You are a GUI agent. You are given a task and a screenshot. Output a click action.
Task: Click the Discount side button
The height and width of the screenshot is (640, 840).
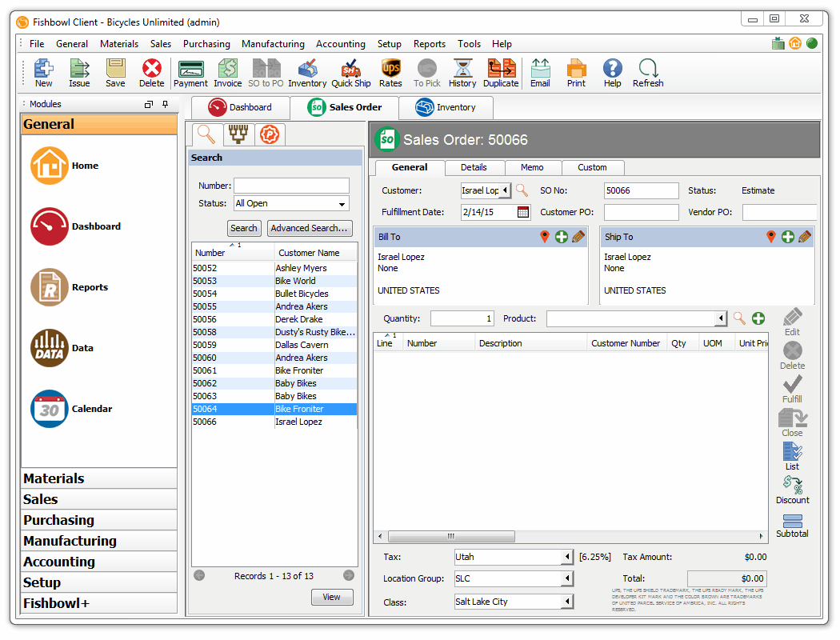pyautogui.click(x=792, y=490)
